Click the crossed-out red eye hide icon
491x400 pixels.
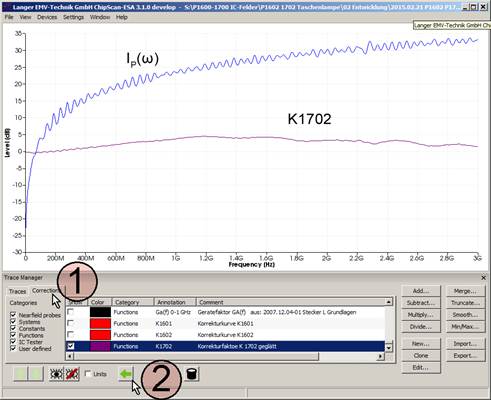pyautogui.click(x=72, y=374)
